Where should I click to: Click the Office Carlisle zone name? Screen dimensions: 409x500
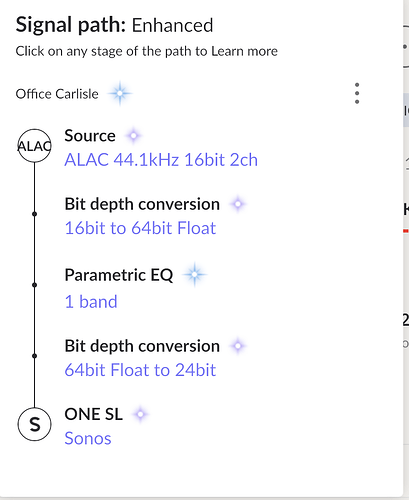pos(57,94)
